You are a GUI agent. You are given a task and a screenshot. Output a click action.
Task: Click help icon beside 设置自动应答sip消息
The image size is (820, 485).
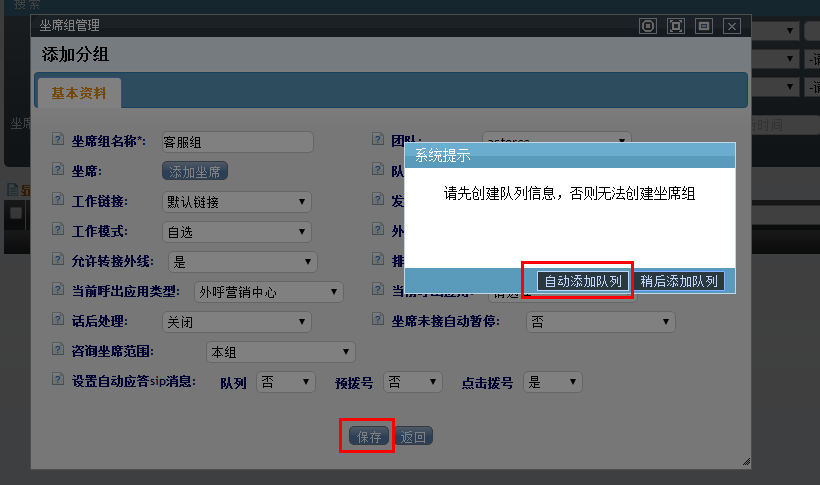[59, 382]
